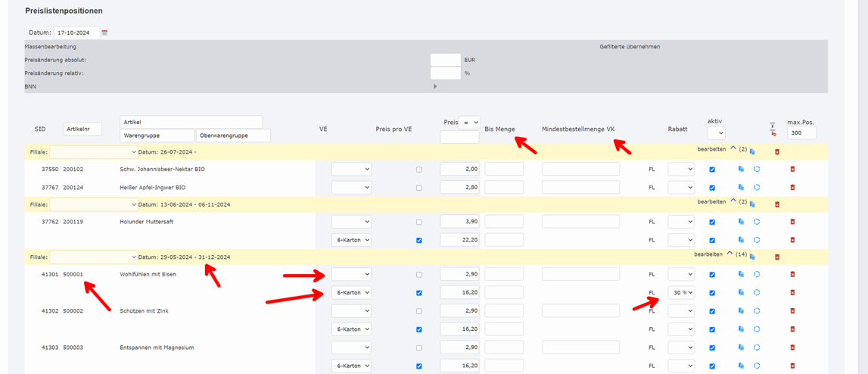Open the calendar picker next to Datum
This screenshot has width=868, height=374.
[x=104, y=33]
